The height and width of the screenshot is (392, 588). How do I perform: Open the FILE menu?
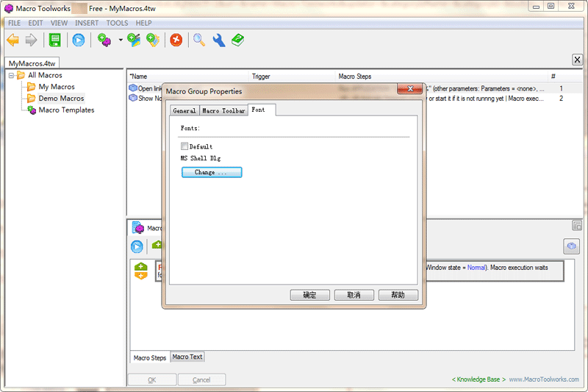(x=14, y=23)
